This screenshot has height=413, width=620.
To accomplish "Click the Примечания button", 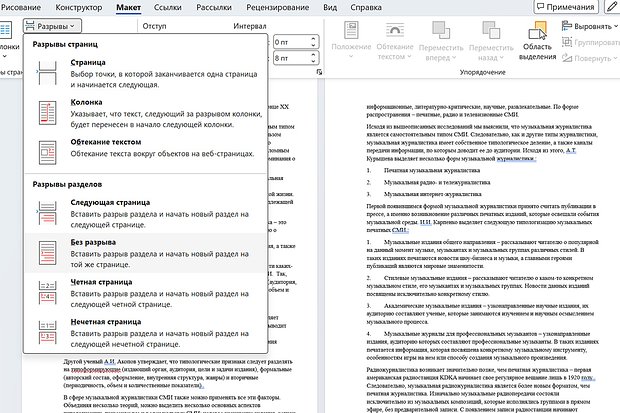I will [x=582, y=7].
